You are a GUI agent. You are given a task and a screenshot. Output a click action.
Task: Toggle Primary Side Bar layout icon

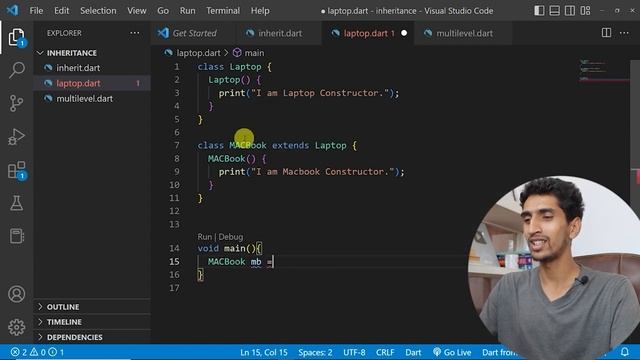pos(539,11)
